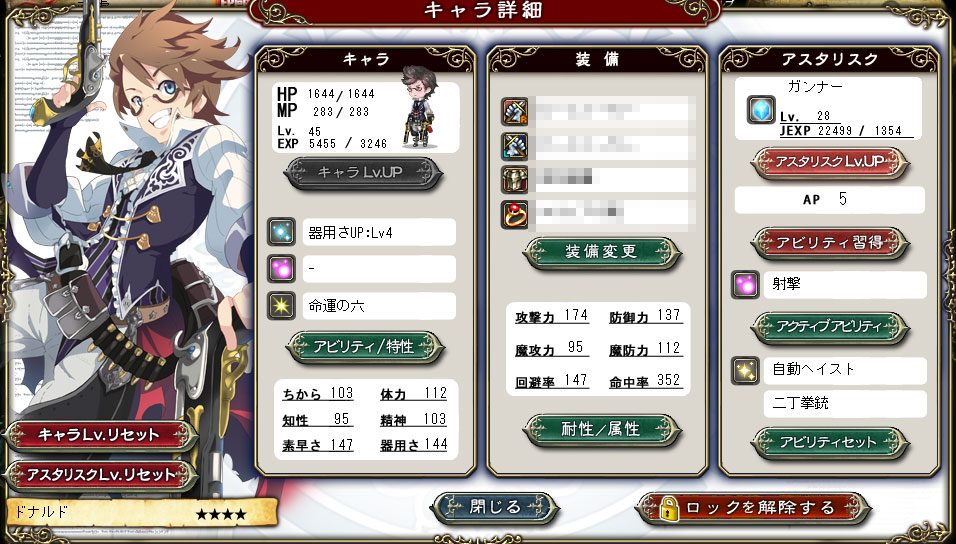Click the pink orb icon next to 射撃

click(x=745, y=284)
